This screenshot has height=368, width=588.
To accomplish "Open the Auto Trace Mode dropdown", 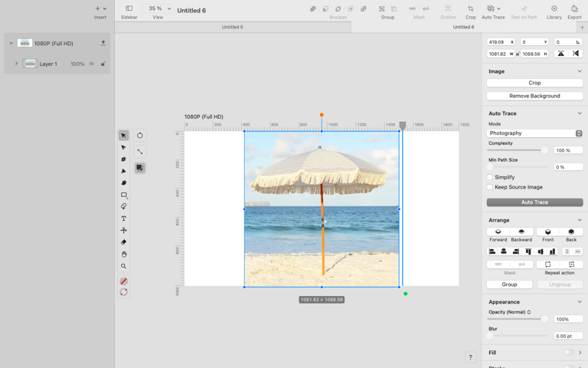I will pos(534,133).
